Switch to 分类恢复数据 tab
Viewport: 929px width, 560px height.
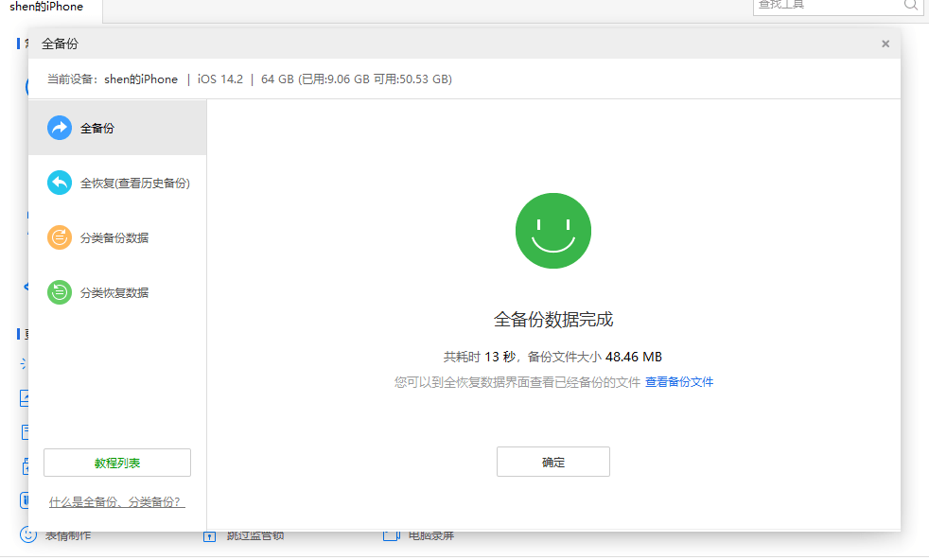coord(117,292)
